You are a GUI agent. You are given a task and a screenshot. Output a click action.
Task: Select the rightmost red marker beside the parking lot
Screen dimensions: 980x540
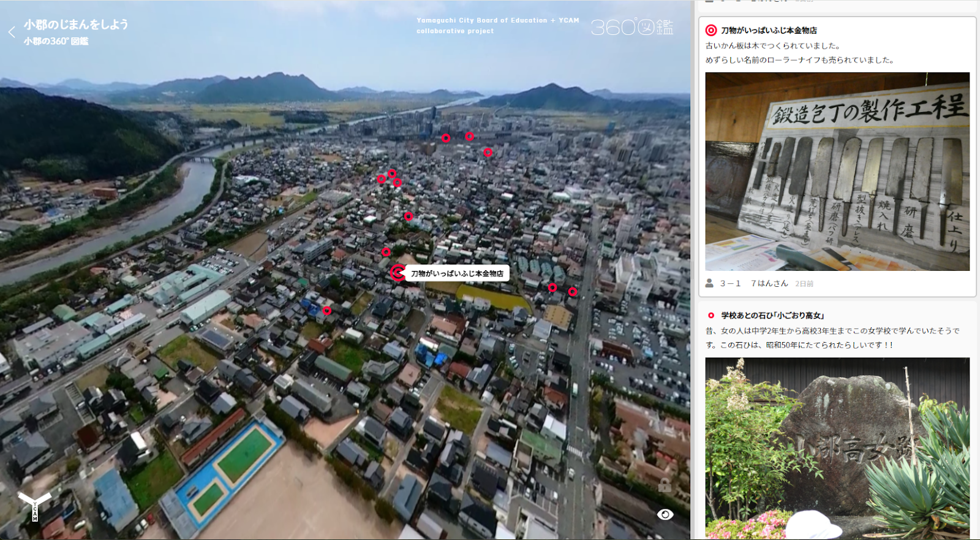(x=573, y=292)
